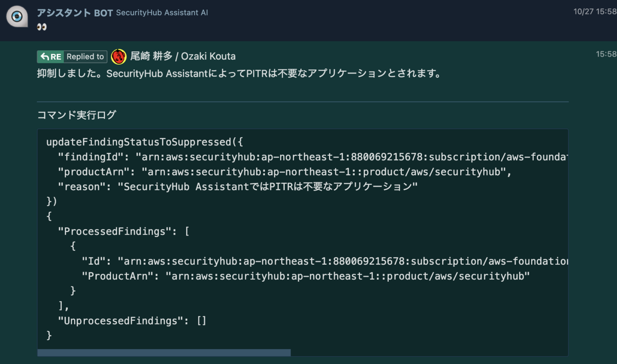This screenshot has height=364, width=617.
Task: Click the code block's horizontal scrollbar
Action: pyautogui.click(x=164, y=353)
